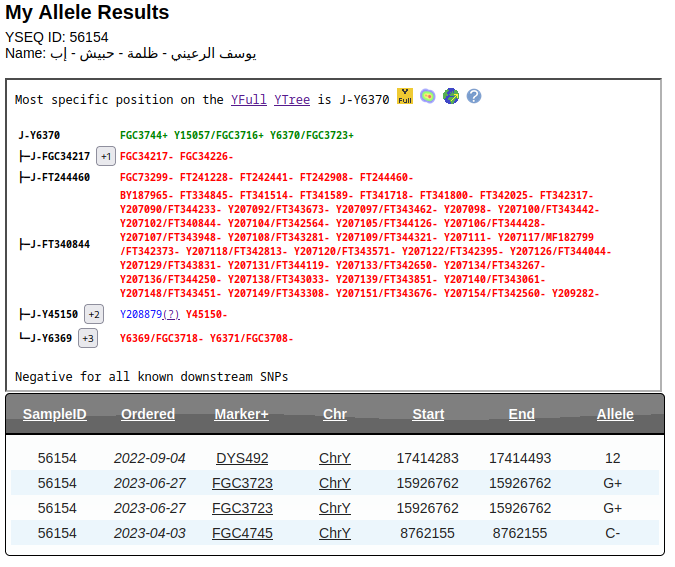Sort table by Marker+ column header
Screen dimensions: 675x567
pos(242,414)
